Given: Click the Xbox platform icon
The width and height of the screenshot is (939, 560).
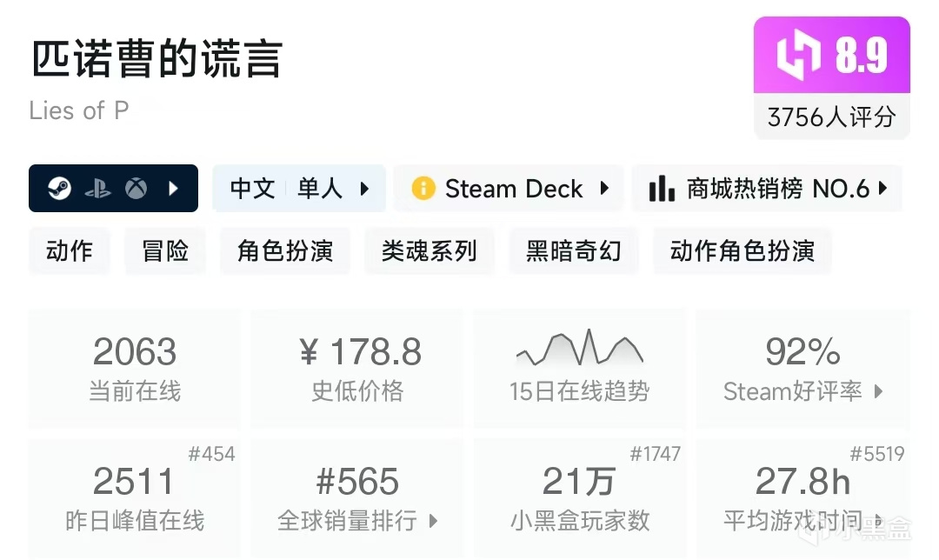Looking at the screenshot, I should coord(136,189).
